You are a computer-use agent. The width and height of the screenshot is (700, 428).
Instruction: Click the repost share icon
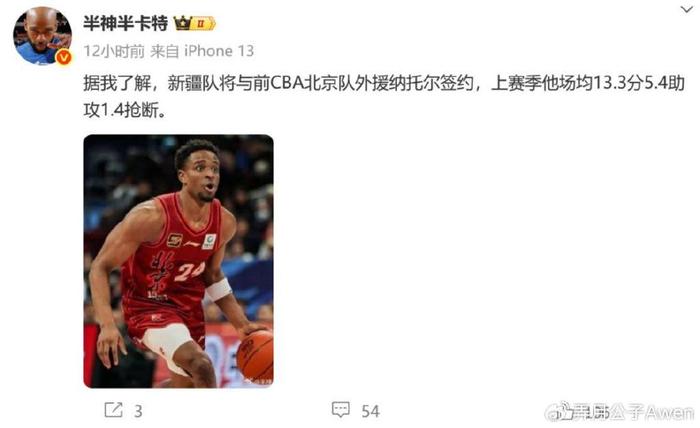point(113,410)
